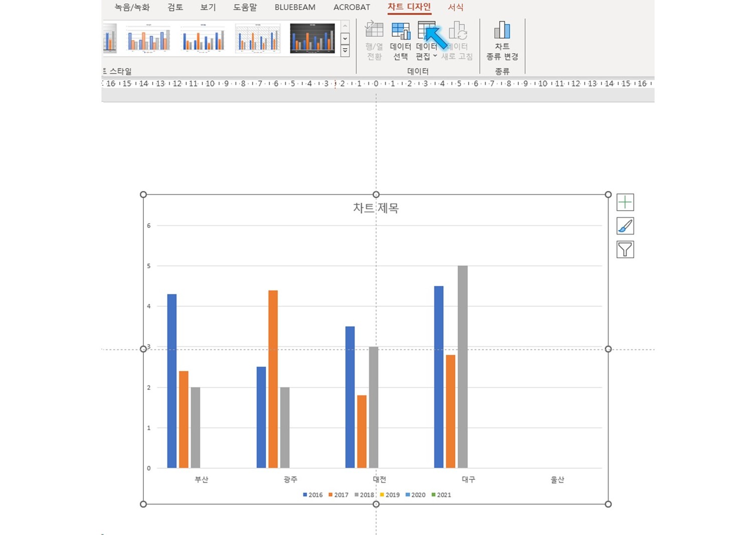
Task: Select the gray 2018 bar for 광주
Action: [285, 428]
